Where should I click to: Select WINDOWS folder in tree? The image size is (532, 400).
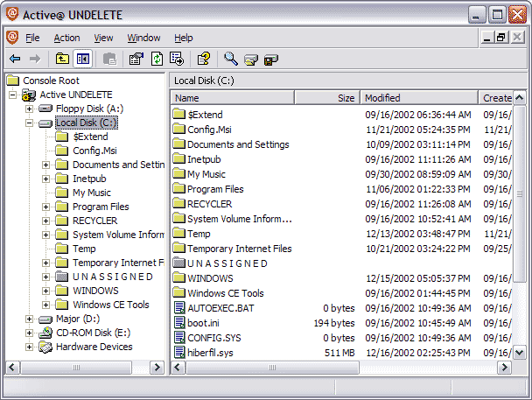click(x=95, y=291)
